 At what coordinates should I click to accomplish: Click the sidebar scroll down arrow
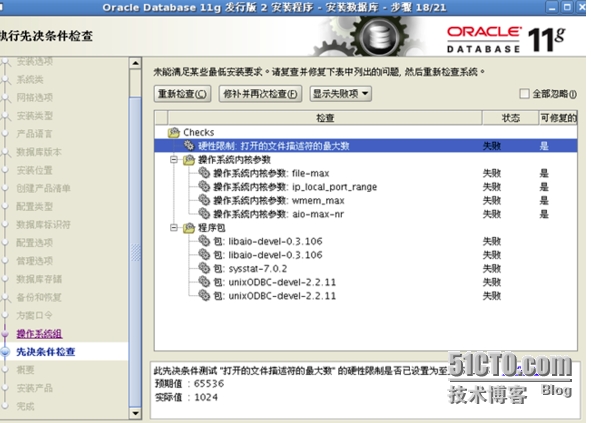[x=135, y=413]
